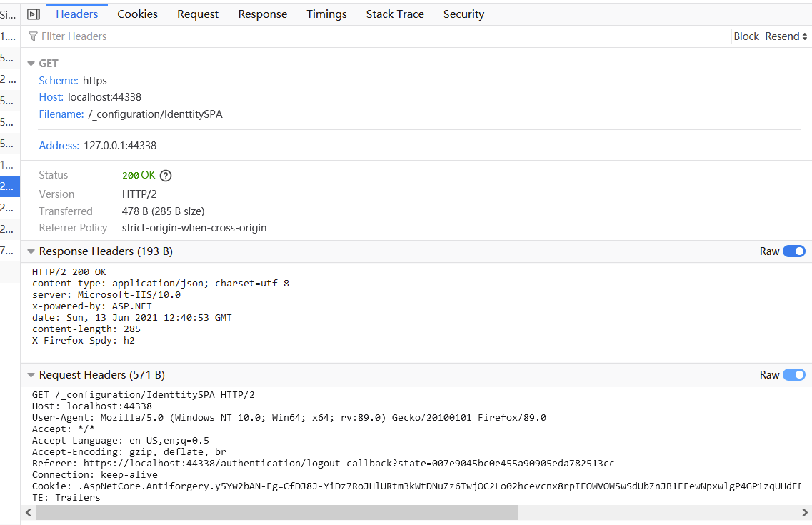Collapse the Request Headers section
Screen dimensions: 812x525
click(31, 375)
